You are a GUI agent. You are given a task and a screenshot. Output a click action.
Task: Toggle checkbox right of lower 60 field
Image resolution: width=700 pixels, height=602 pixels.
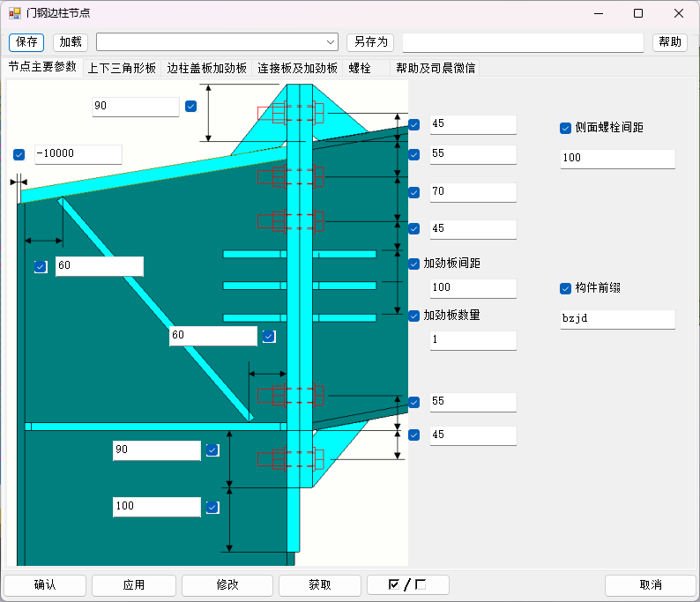269,337
